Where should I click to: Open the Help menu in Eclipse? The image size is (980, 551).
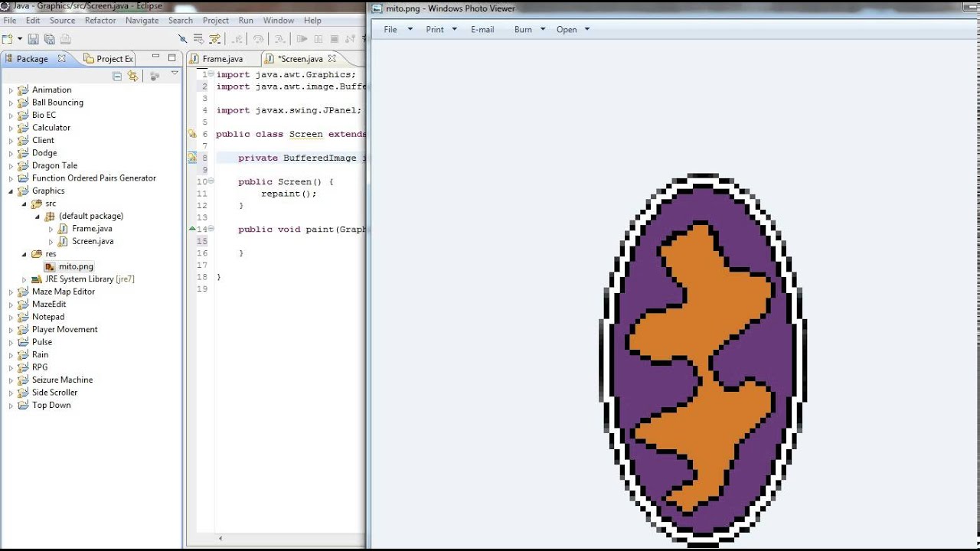[312, 21]
